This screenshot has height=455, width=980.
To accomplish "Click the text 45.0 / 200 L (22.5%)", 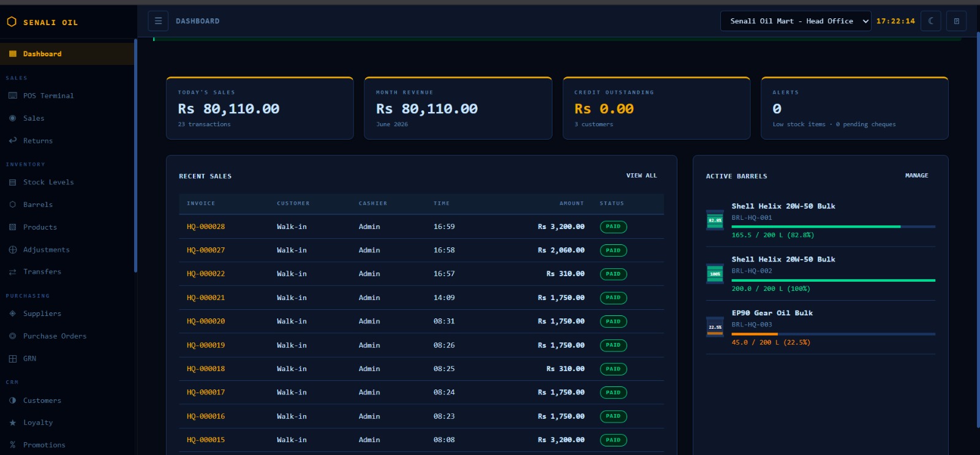I will pyautogui.click(x=771, y=342).
